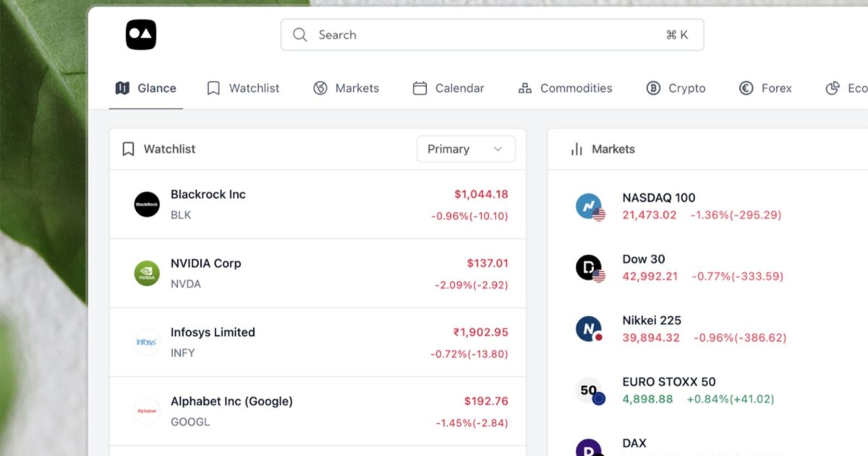The height and width of the screenshot is (456, 868).
Task: Open Blackrock Inc stock name
Action: (x=208, y=195)
